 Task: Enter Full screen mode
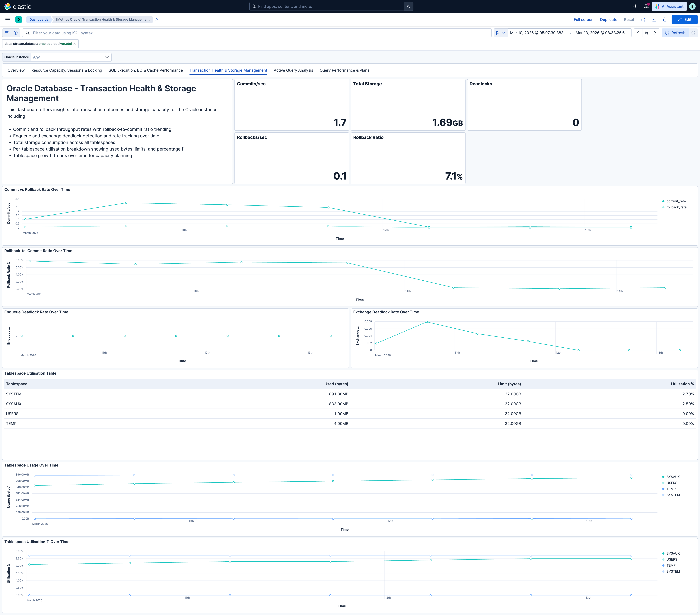click(x=583, y=20)
